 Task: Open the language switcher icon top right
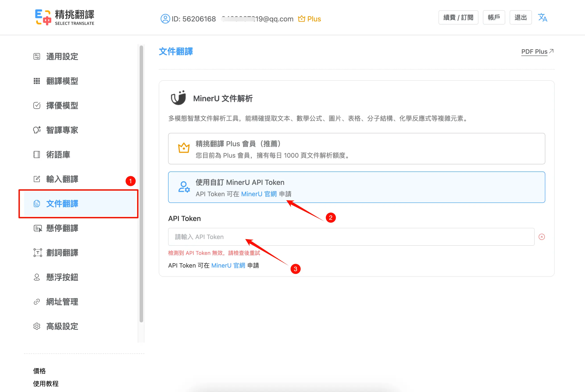coord(542,17)
